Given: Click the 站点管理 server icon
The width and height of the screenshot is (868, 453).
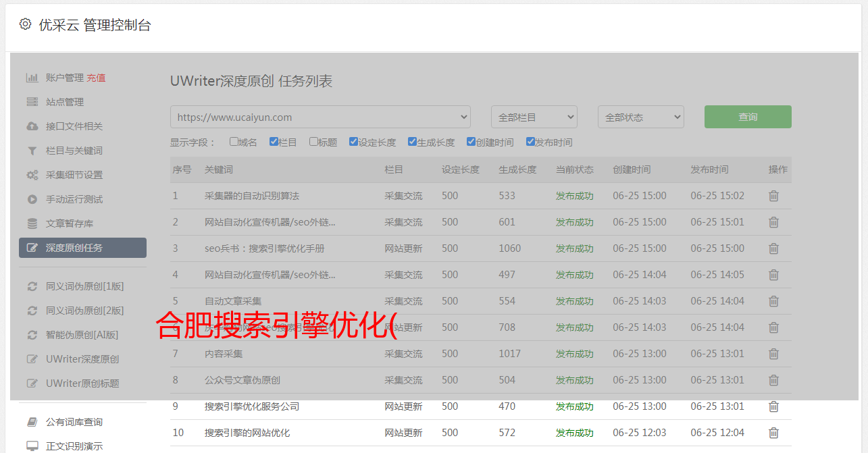Looking at the screenshot, I should pyautogui.click(x=32, y=102).
